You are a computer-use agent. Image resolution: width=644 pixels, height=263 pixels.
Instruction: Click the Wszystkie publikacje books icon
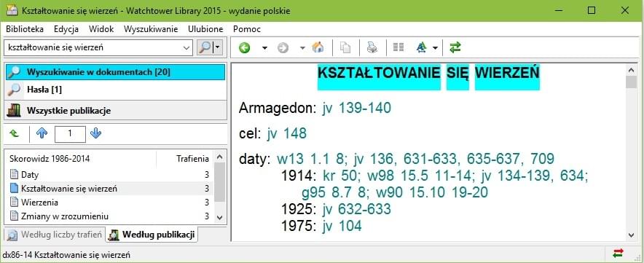click(x=14, y=111)
